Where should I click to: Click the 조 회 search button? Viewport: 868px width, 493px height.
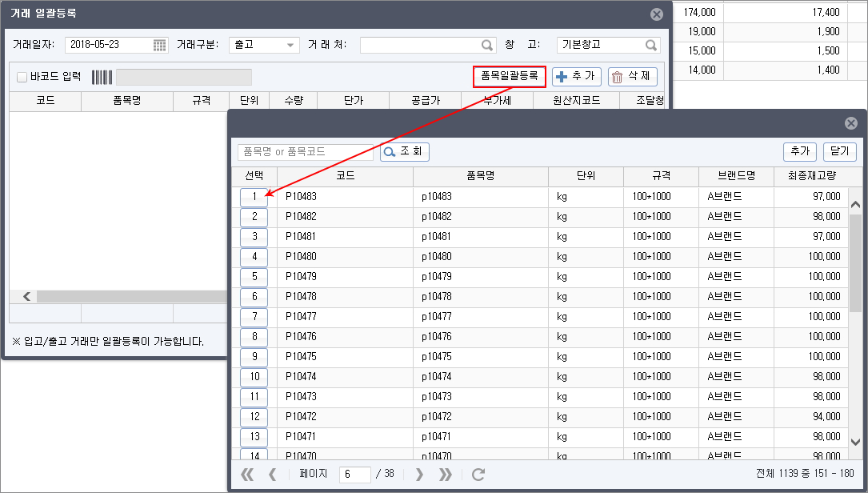pyautogui.click(x=404, y=152)
